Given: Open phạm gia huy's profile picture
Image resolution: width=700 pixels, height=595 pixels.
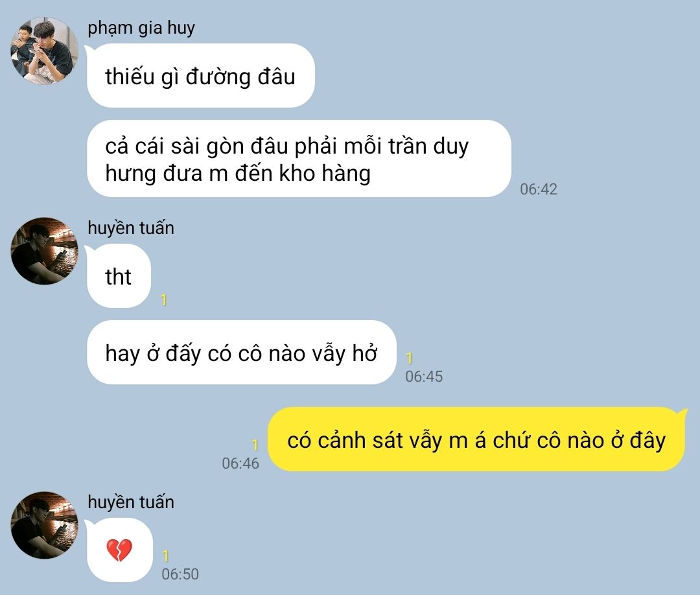Looking at the screenshot, I should [x=44, y=51].
